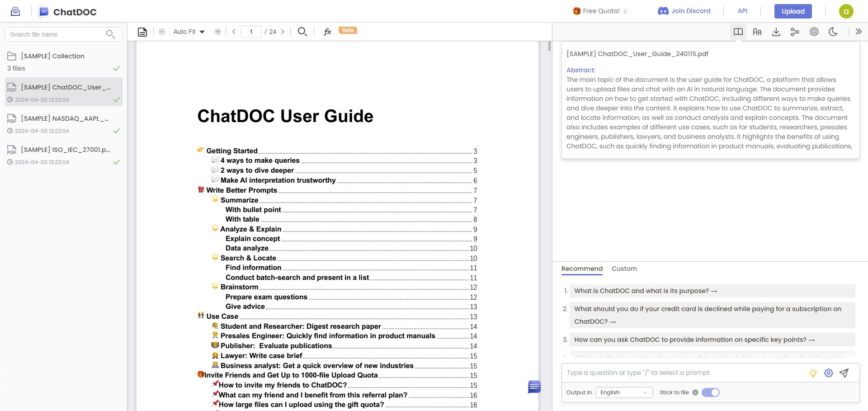Toggle the file sidebar panel icon
This screenshot has height=411, width=868.
tap(15, 12)
